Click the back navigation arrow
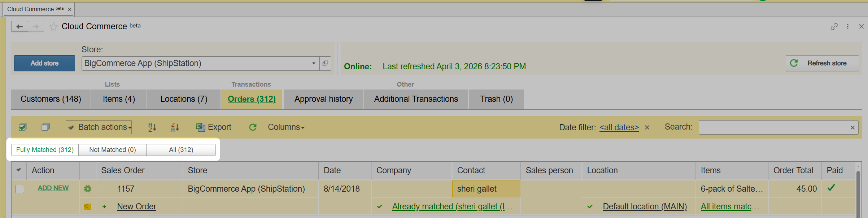Screen dimensions: 868x218 click(19, 26)
